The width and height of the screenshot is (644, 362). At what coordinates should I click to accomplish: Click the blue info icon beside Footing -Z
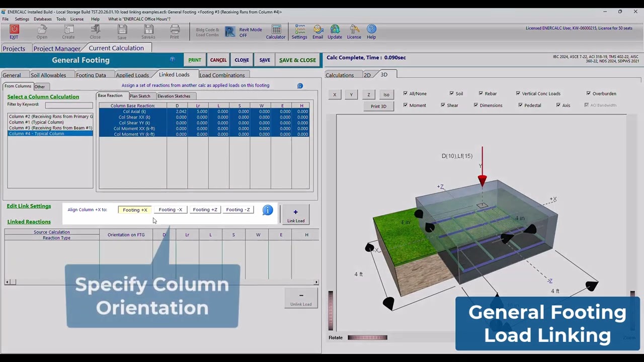tap(268, 210)
